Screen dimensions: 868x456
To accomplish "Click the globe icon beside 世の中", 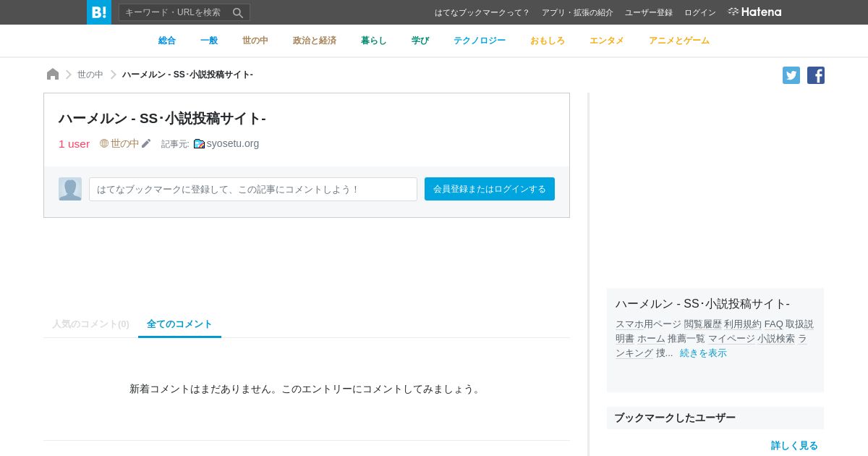I will [104, 143].
